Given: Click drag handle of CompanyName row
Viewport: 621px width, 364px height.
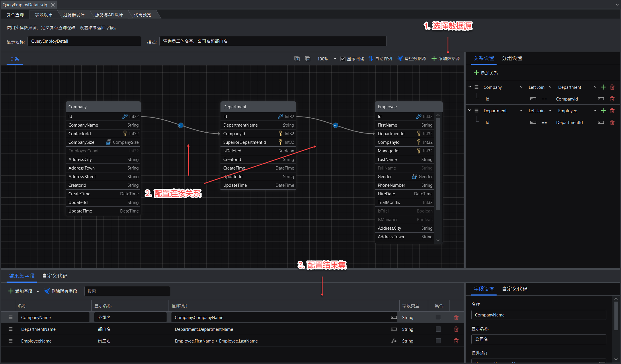Looking at the screenshot, I should pos(11,318).
